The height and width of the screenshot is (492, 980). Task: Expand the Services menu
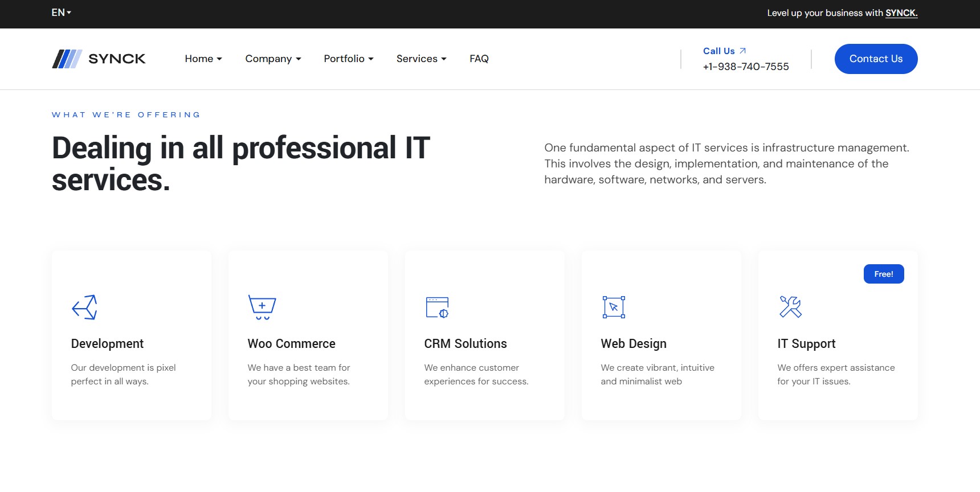pyautogui.click(x=422, y=59)
